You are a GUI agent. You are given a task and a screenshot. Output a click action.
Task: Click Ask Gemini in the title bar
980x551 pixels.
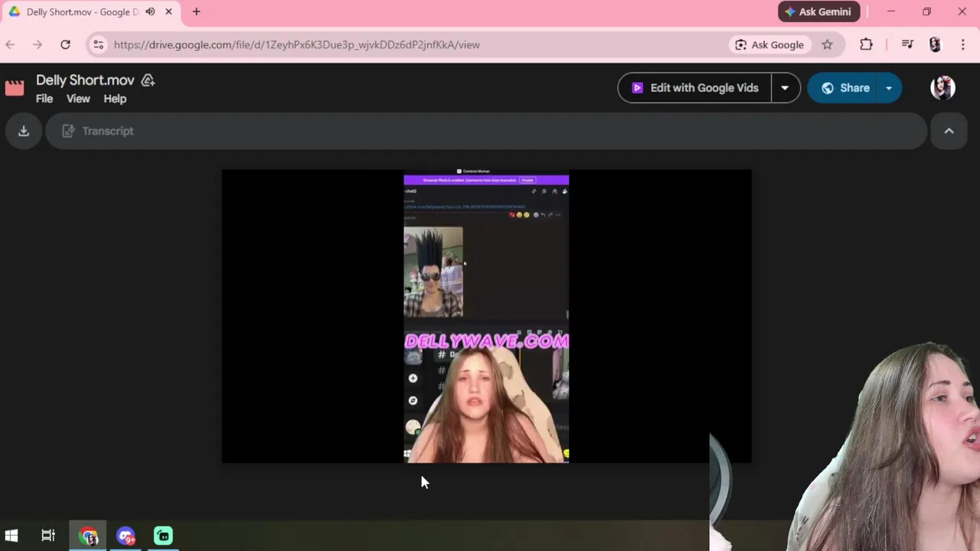click(818, 11)
